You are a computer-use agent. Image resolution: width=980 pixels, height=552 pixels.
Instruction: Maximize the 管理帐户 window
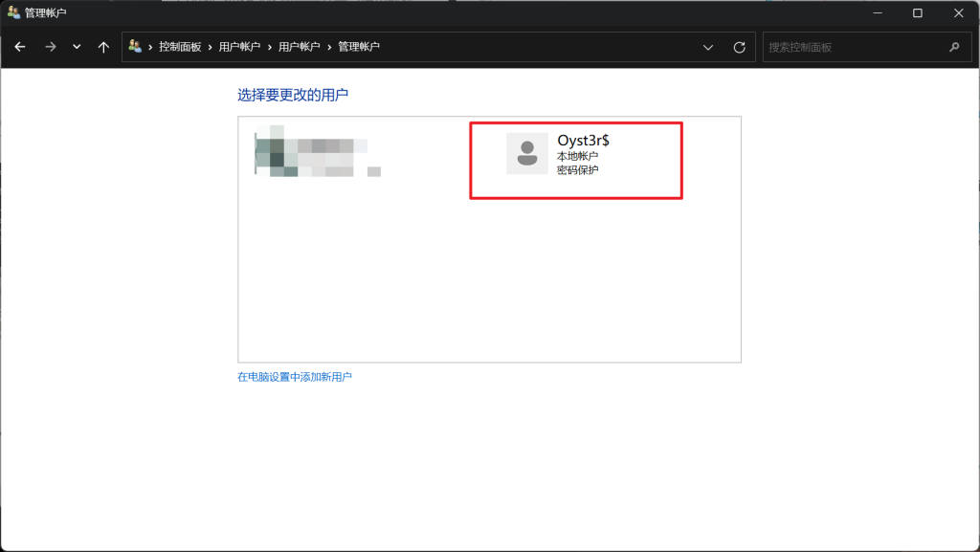pyautogui.click(x=917, y=13)
